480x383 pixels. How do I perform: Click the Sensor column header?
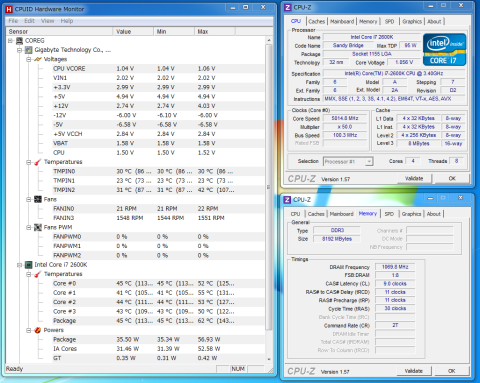click(59, 31)
